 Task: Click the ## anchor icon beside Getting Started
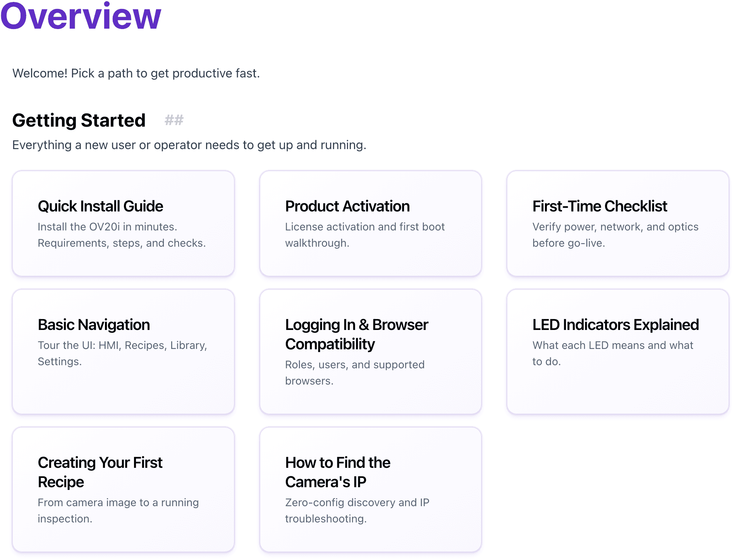[x=174, y=120]
